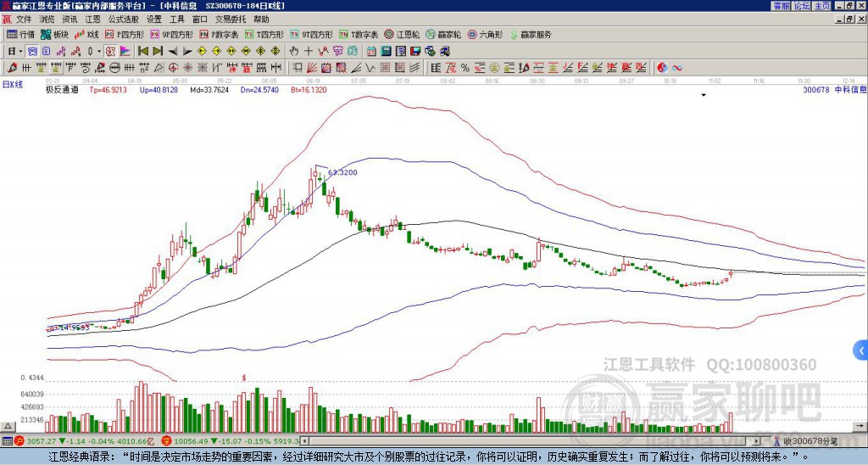This screenshot has width=868, height=465.
Task: Click the blue infinity-wave icon
Action: click(677, 68)
